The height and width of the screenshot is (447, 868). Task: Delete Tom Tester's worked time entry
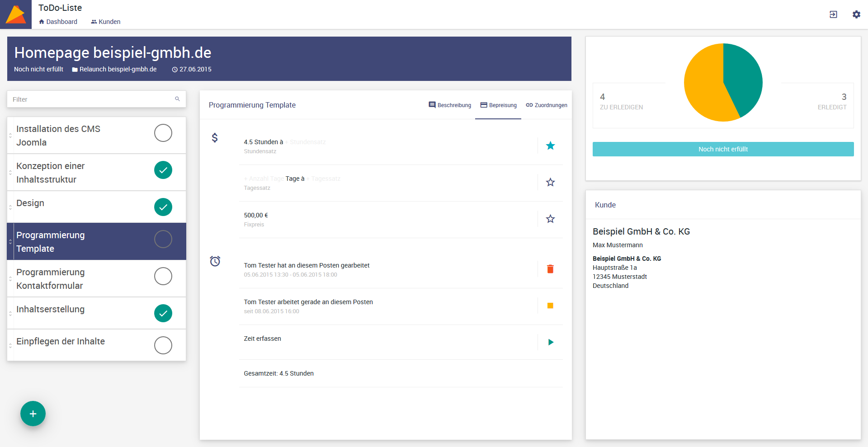click(x=550, y=269)
